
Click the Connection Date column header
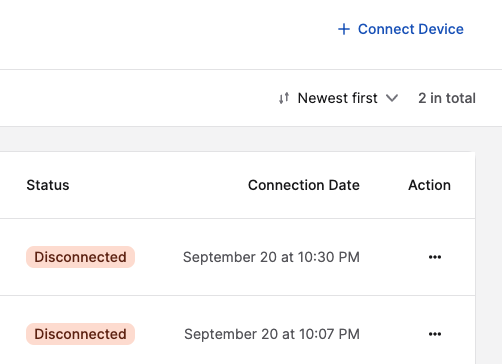(304, 185)
